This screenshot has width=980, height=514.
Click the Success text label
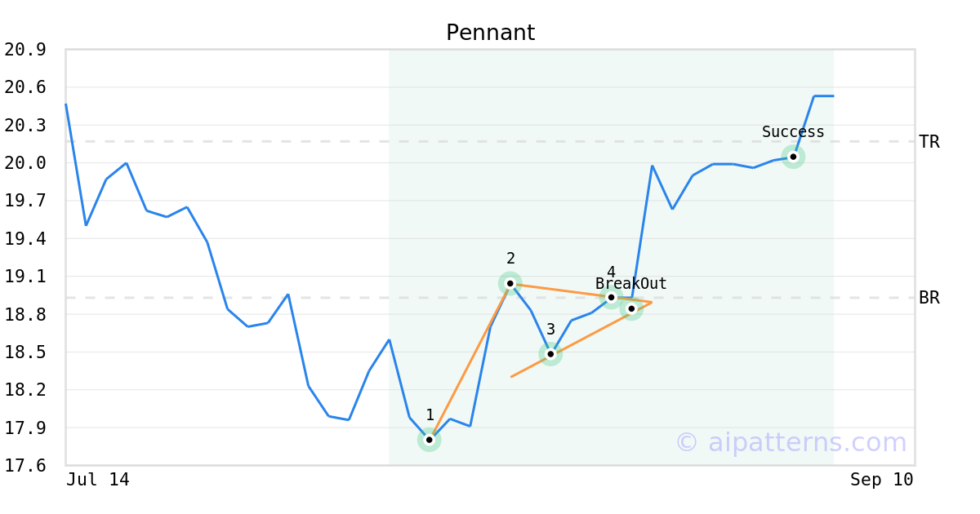[793, 132]
